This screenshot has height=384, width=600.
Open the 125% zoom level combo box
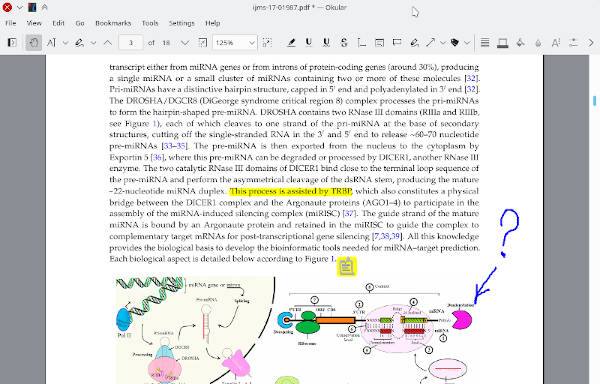coord(235,42)
